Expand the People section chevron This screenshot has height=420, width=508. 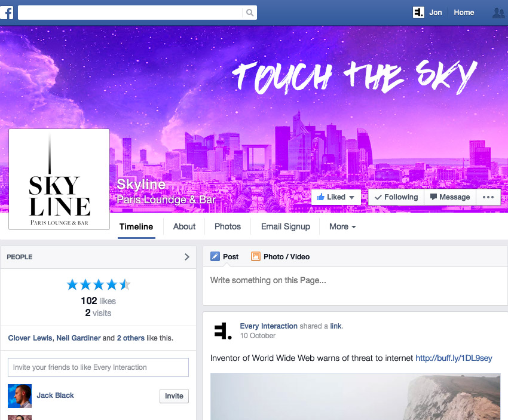(187, 257)
